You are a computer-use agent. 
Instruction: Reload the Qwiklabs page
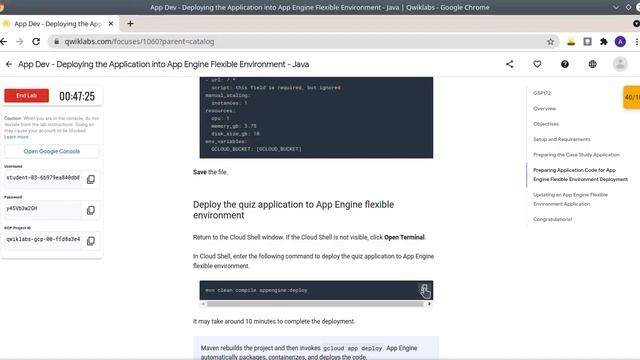[36, 42]
